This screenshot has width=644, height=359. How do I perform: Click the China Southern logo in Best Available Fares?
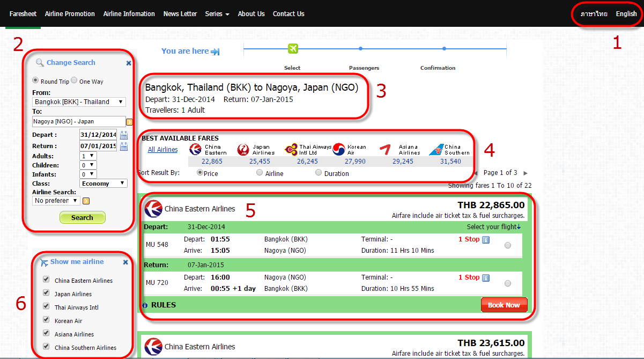coord(436,150)
